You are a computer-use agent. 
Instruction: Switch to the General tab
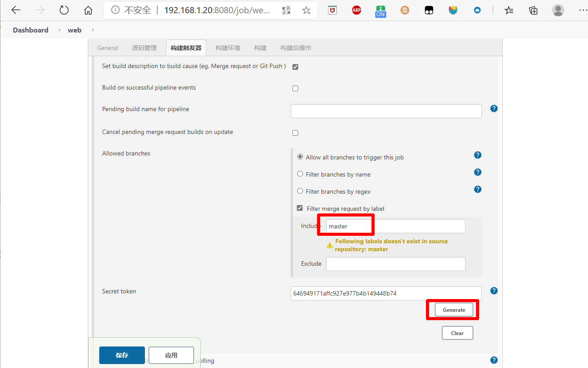coord(108,48)
